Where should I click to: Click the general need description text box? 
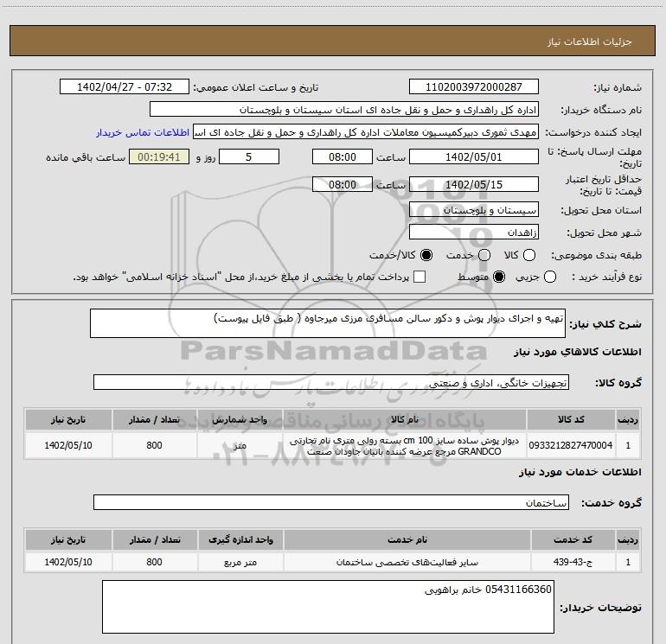328,323
